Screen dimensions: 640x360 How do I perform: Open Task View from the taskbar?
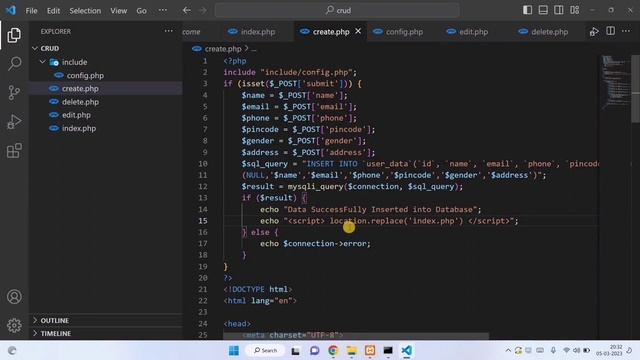point(296,351)
